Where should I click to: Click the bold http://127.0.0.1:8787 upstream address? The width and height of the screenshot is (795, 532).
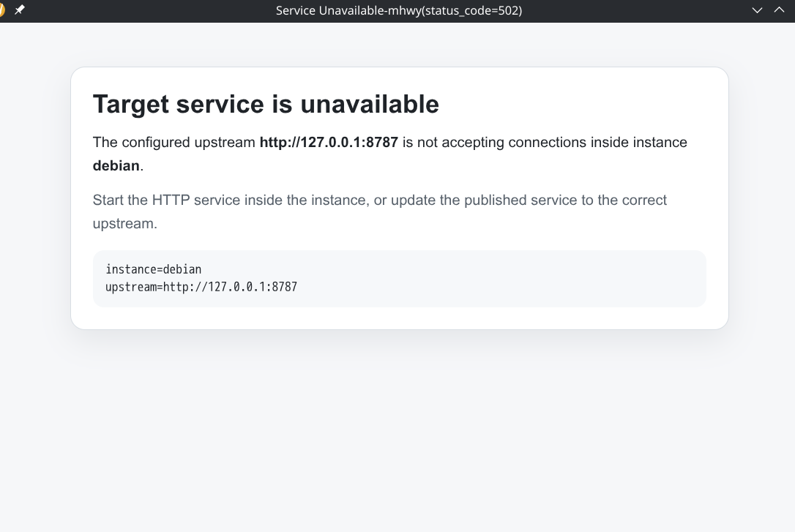click(x=329, y=143)
